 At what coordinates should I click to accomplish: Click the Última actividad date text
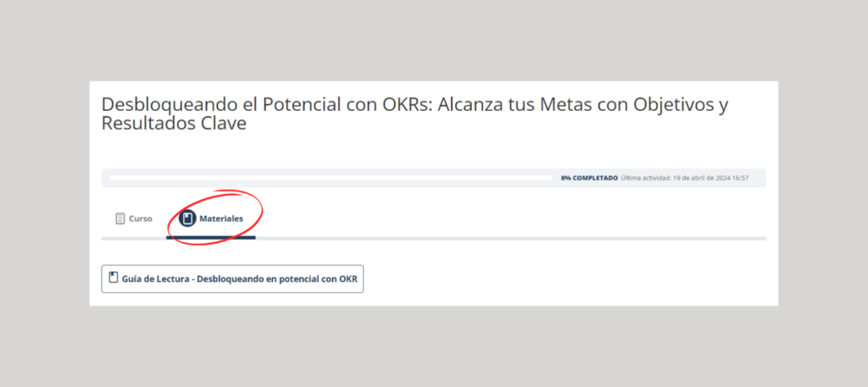coord(685,178)
